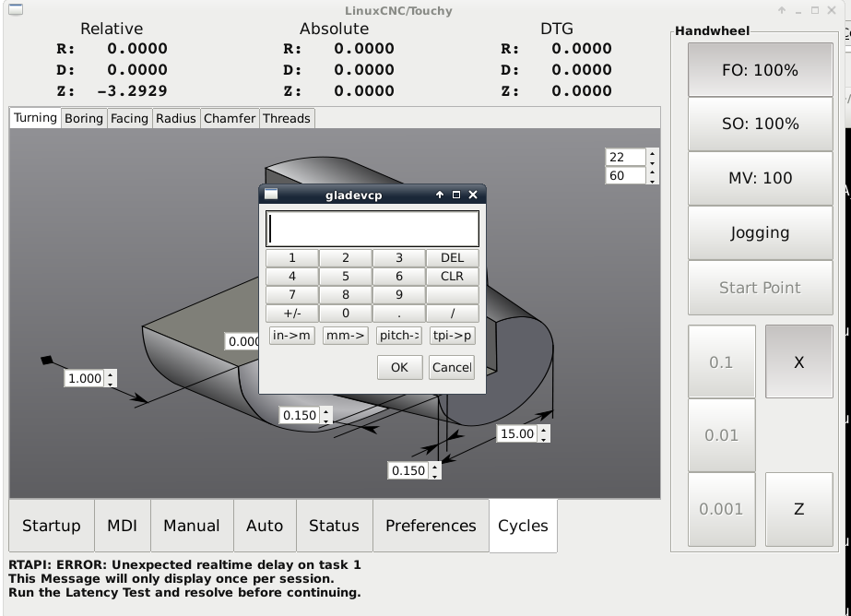The image size is (851, 616).
Task: Click keypad digit 5
Action: point(345,277)
